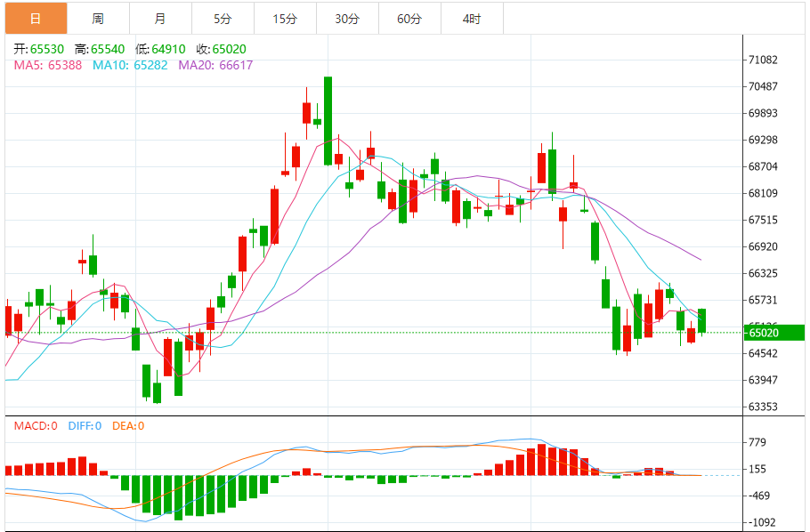Screen dimensions: 810x532
Task: Click the DIFF:0 indicator label
Action: [85, 426]
